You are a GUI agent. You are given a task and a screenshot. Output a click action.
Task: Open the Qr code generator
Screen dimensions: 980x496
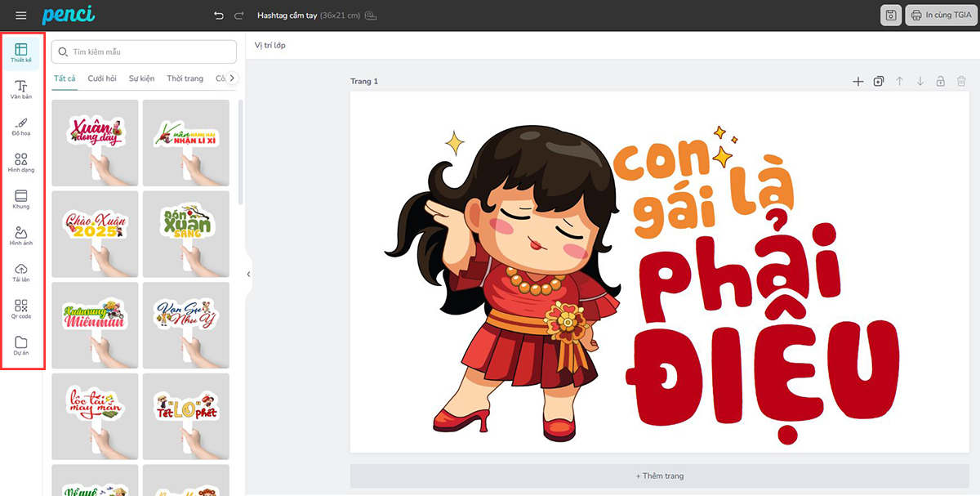(x=21, y=309)
